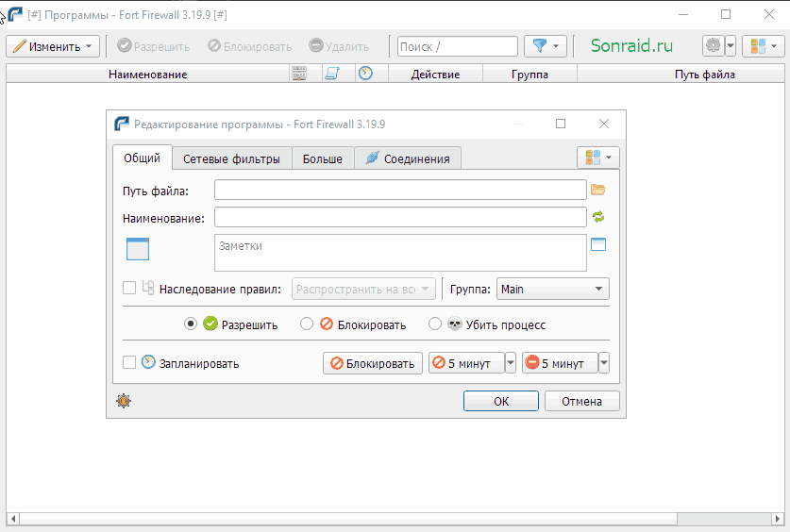
Task: Click the Удалить toolbar button
Action: [339, 46]
